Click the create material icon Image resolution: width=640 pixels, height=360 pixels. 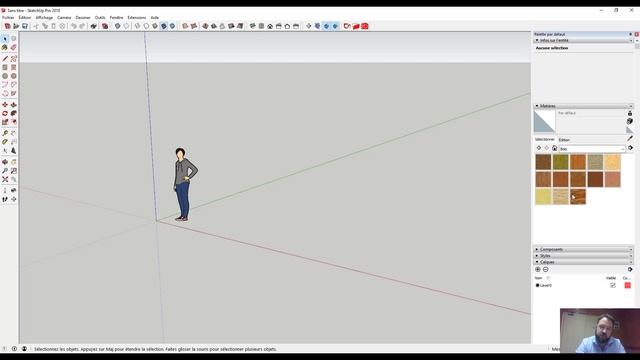click(x=630, y=121)
